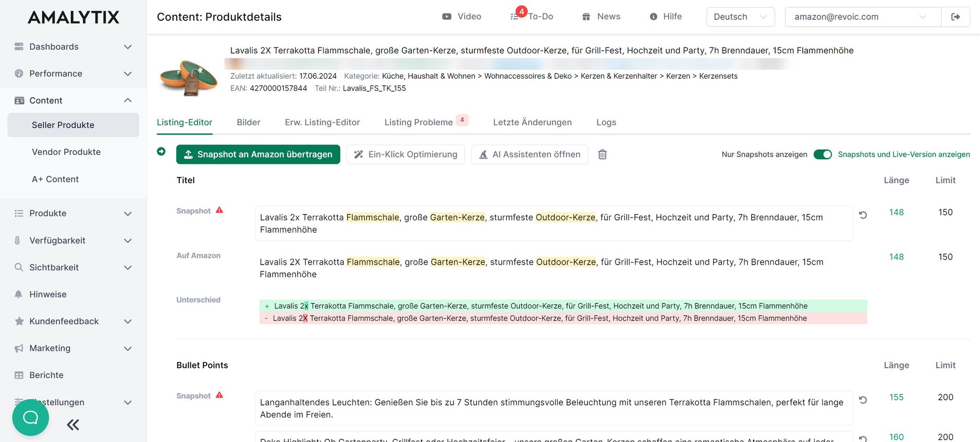Click the Langanhaltendes Leuchten bullet point field
The height and width of the screenshot is (442, 980).
click(554, 409)
